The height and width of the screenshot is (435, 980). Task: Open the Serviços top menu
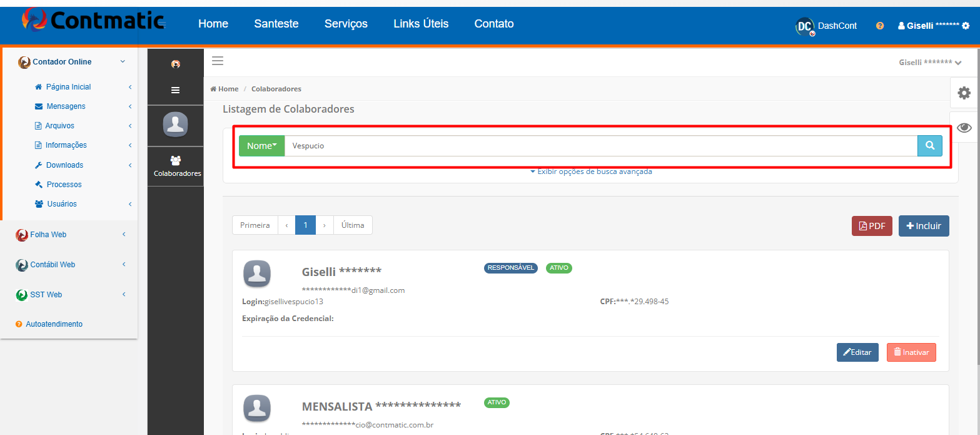coord(346,24)
